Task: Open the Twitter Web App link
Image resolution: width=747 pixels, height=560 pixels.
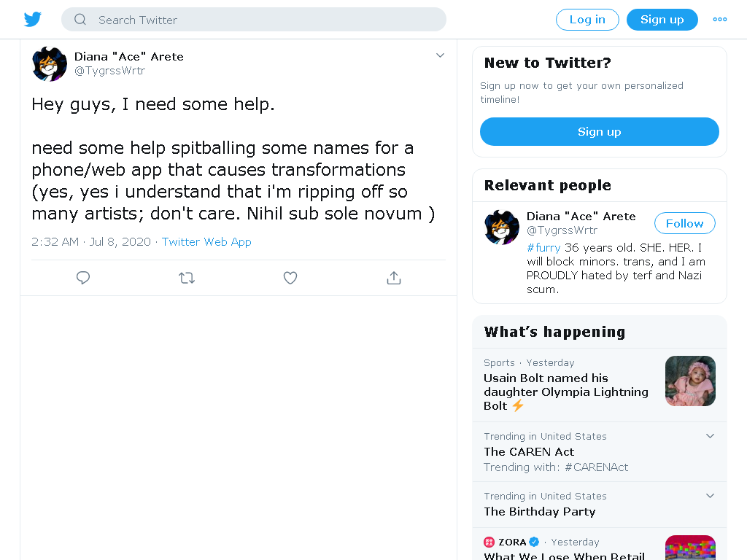Action: click(x=206, y=242)
